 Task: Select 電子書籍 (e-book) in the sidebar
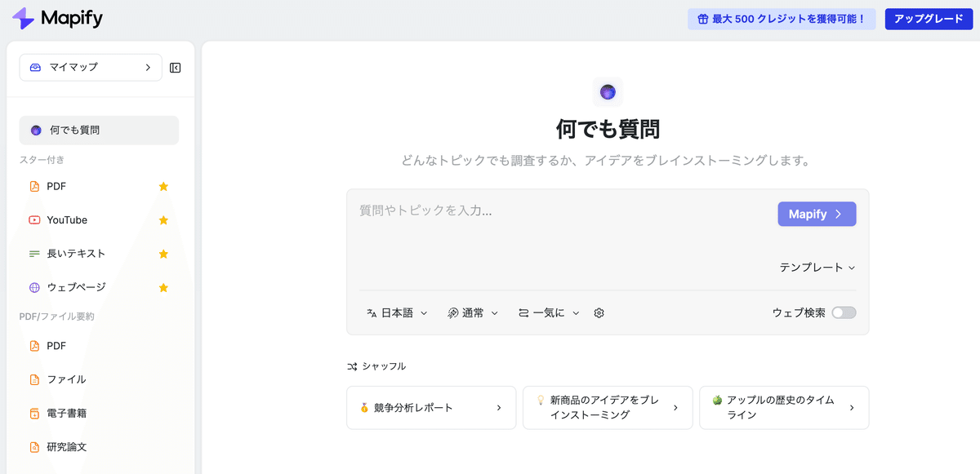(65, 413)
